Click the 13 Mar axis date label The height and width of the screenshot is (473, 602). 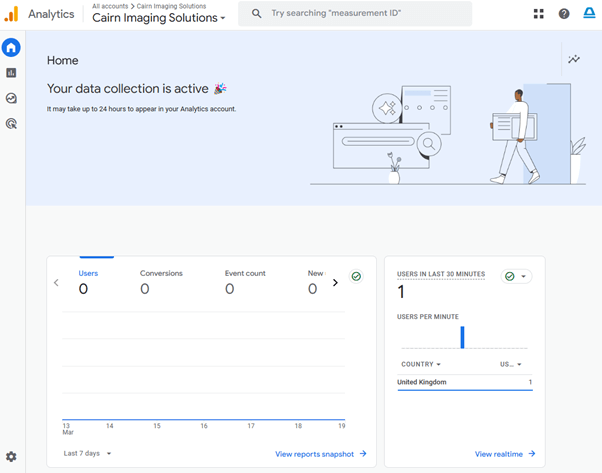(x=68, y=429)
